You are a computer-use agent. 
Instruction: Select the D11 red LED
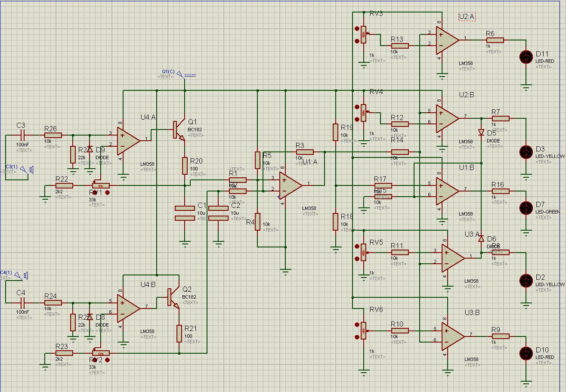point(526,57)
